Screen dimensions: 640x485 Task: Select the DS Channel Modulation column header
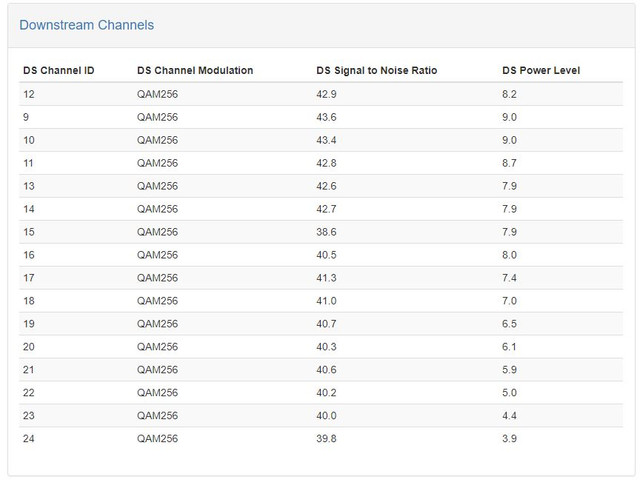(x=195, y=70)
